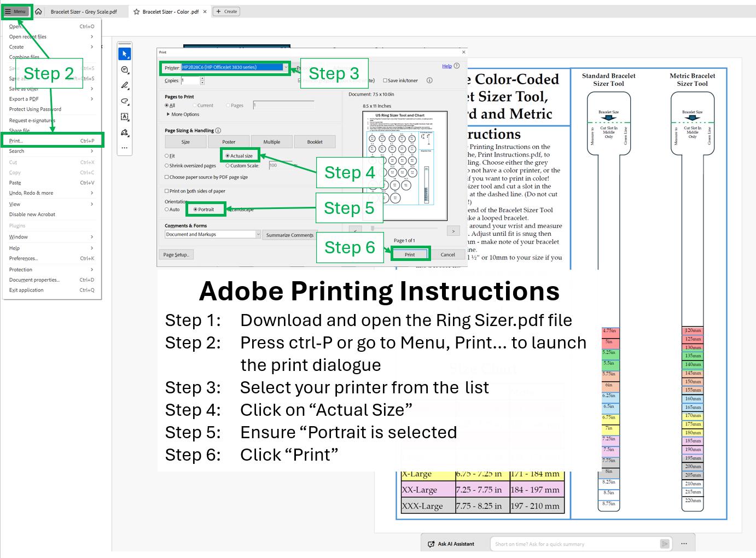Viewport: 756px width, 558px height.
Task: Open Preferences... from the menu
Action: pos(51,258)
